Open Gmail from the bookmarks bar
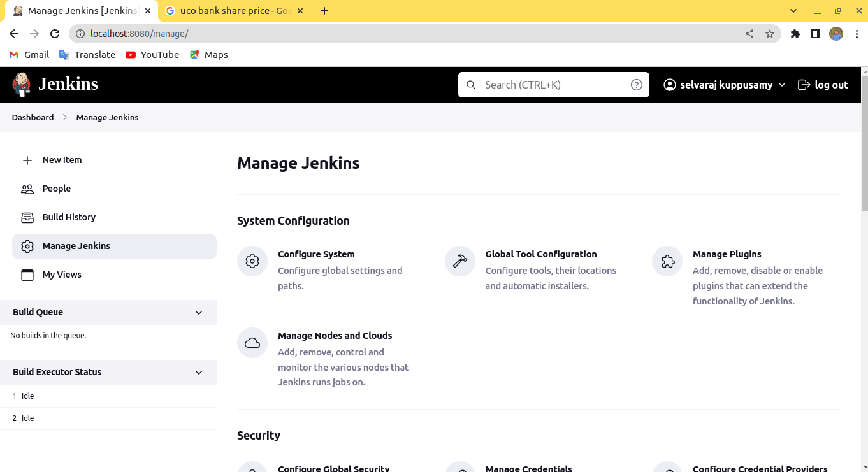This screenshot has height=472, width=868. pyautogui.click(x=29, y=55)
